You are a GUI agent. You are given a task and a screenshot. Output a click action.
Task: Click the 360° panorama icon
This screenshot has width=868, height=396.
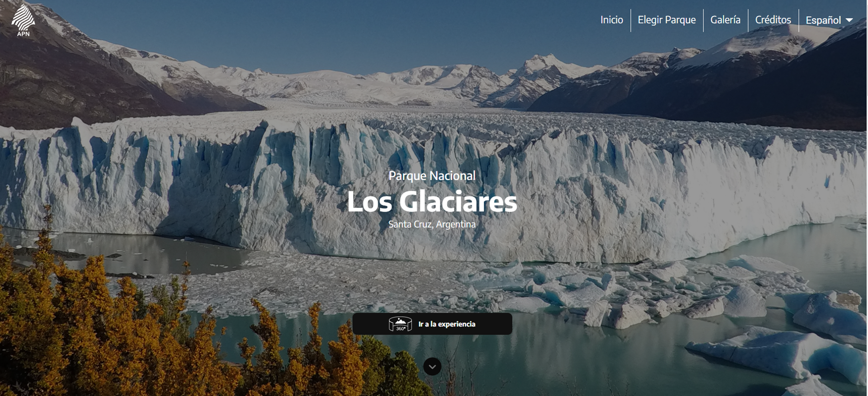tap(400, 324)
